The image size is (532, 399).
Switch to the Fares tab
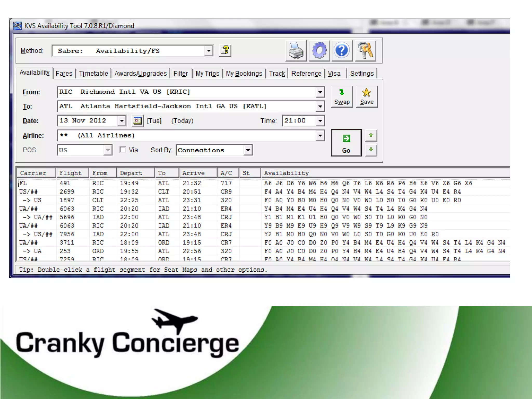pos(64,74)
